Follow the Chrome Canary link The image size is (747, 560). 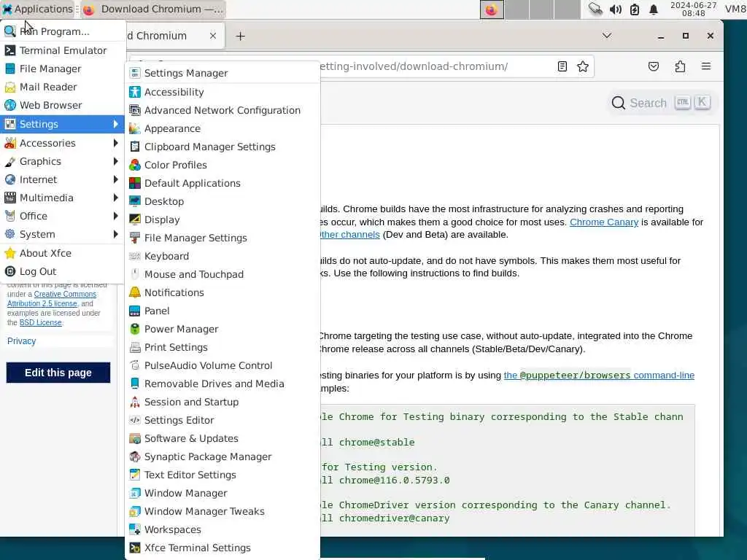(x=603, y=222)
